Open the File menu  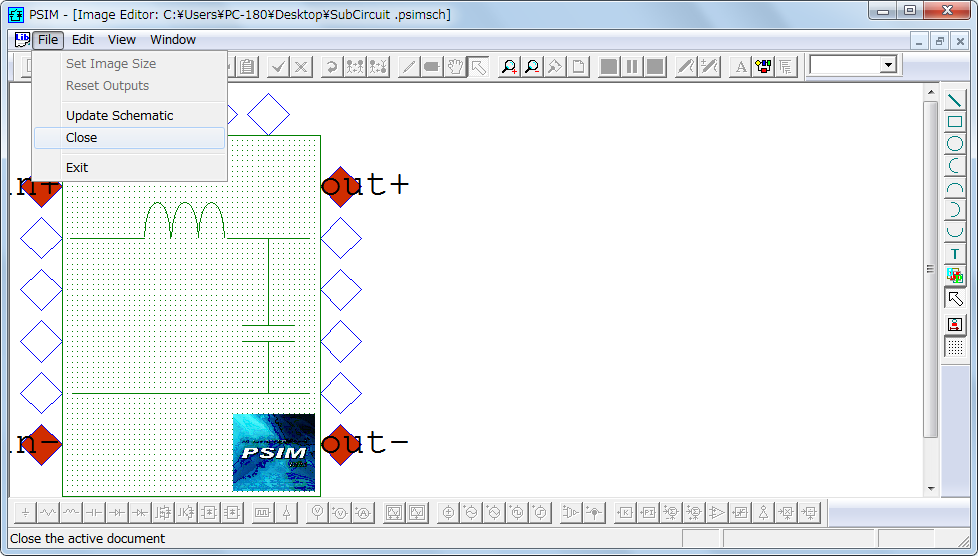point(48,39)
